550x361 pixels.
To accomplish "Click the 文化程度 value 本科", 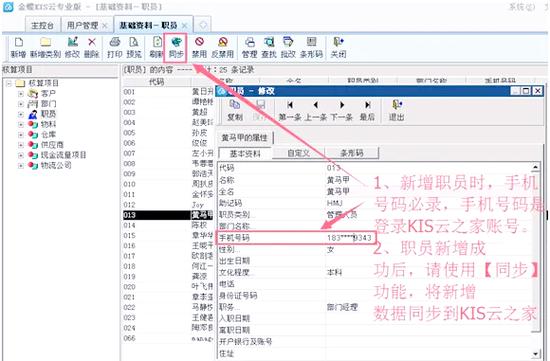I will click(x=334, y=272).
